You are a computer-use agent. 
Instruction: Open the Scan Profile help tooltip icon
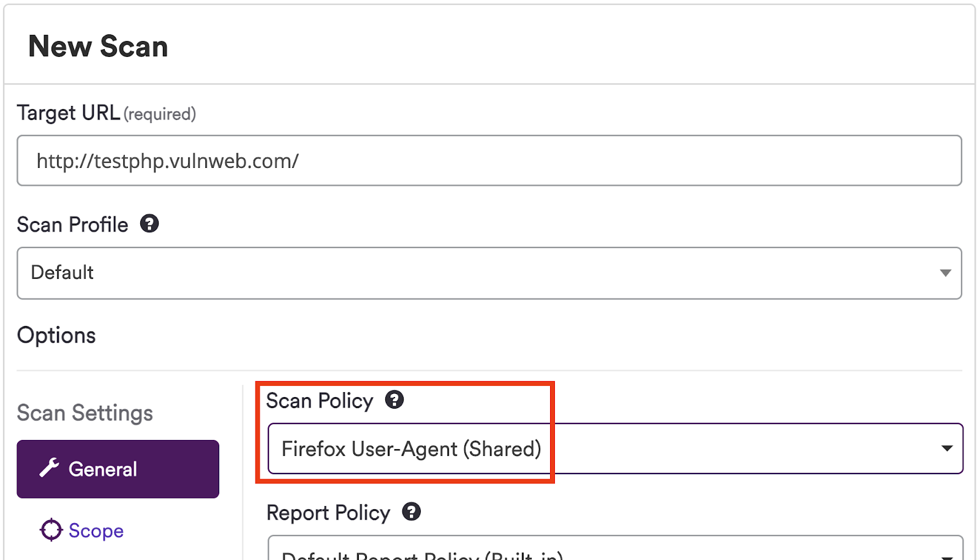150,224
